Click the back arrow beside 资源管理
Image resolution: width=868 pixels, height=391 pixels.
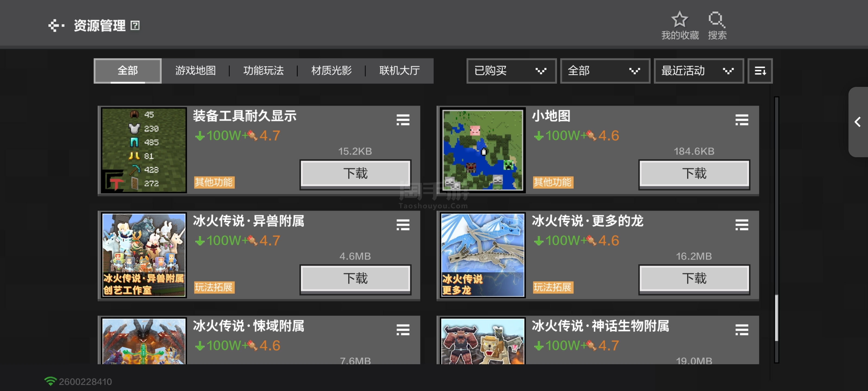pos(56,26)
